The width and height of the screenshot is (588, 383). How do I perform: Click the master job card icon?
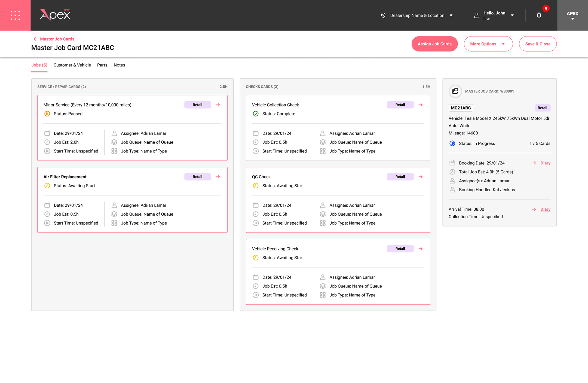click(x=455, y=91)
